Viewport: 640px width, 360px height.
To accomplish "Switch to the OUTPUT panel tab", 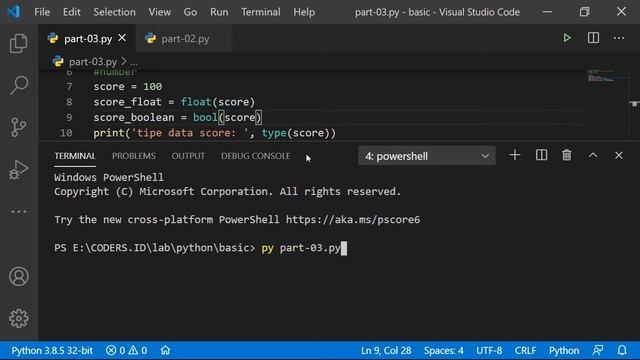I will click(x=188, y=156).
